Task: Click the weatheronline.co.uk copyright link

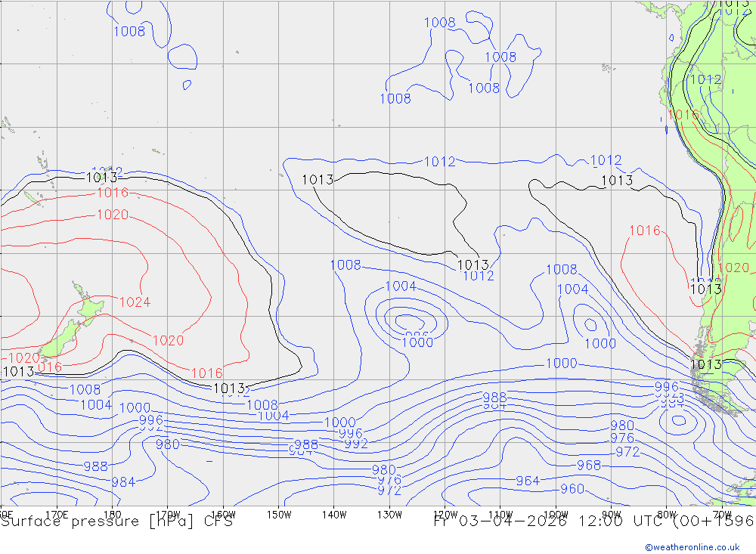Action: [692, 547]
